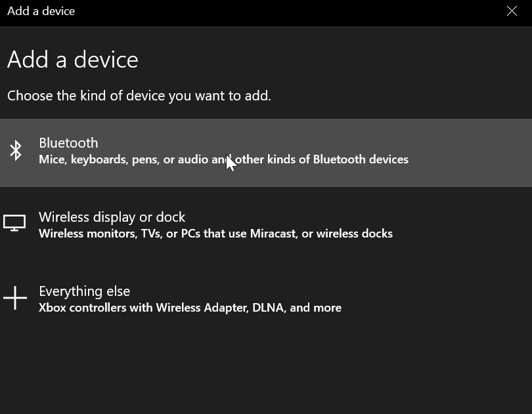Click 'and more' at end of Everything else description

[x=315, y=308]
